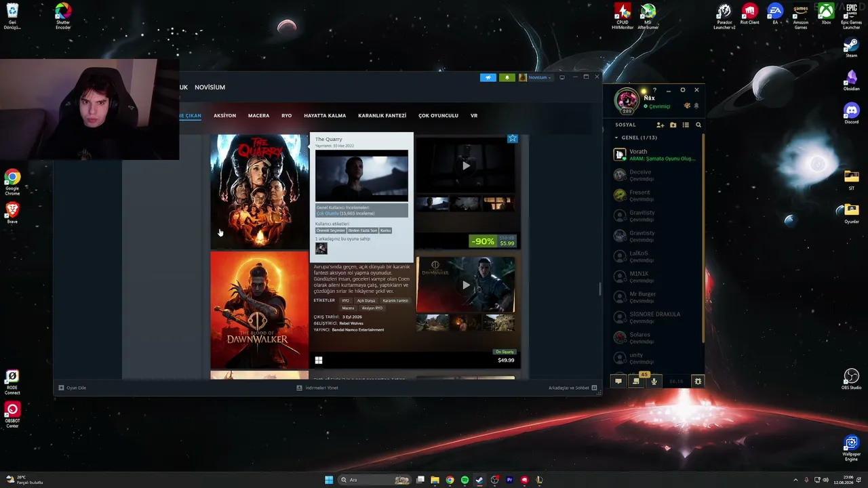Click the Korku tag on The Quarry

[385, 230]
